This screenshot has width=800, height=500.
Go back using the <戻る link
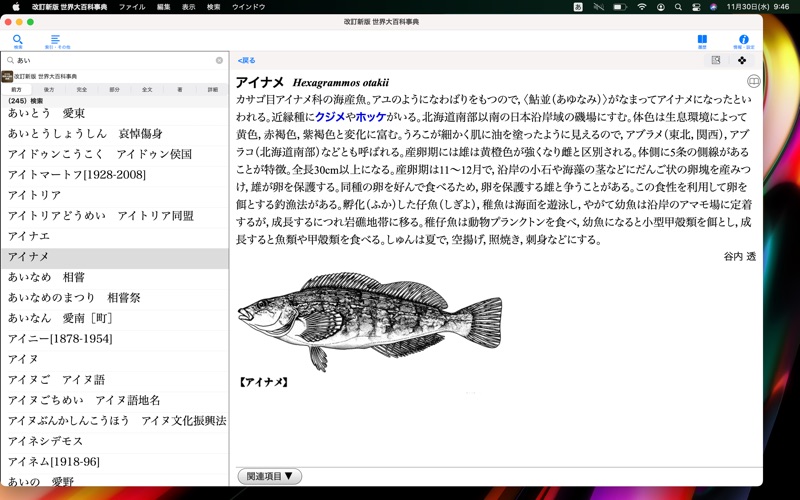[x=247, y=61]
